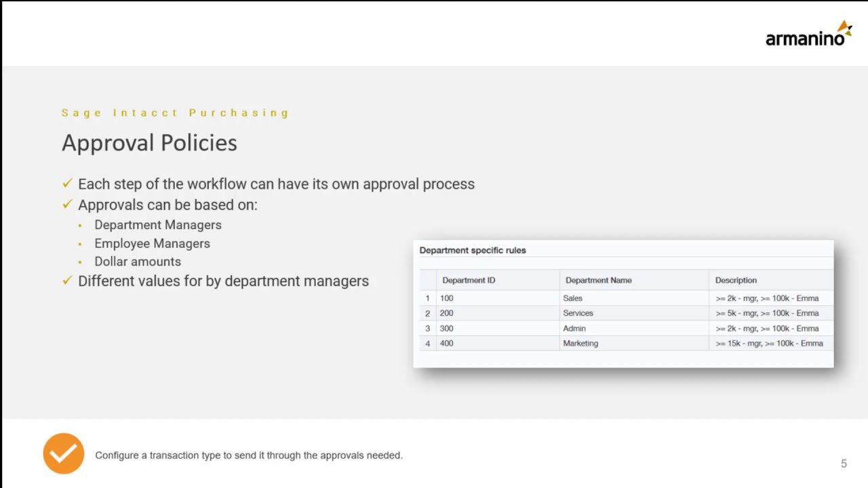Image resolution: width=868 pixels, height=488 pixels.
Task: Click the orange checkmark circle icon
Action: point(63,453)
